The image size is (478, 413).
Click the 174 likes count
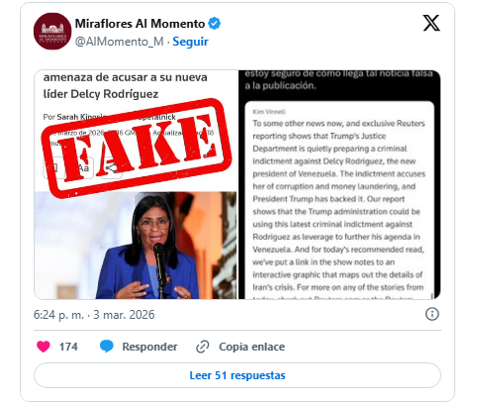[x=68, y=347]
